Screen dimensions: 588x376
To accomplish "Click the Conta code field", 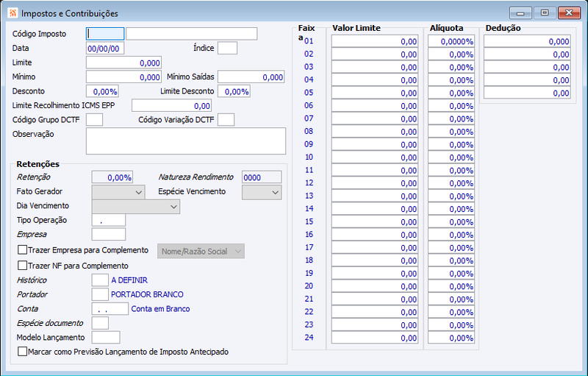I will (x=110, y=309).
